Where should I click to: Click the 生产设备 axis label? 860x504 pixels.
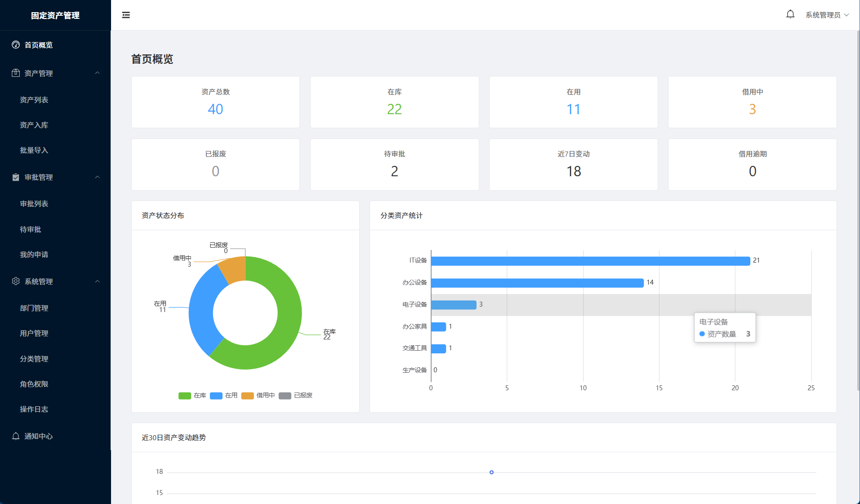click(x=414, y=370)
